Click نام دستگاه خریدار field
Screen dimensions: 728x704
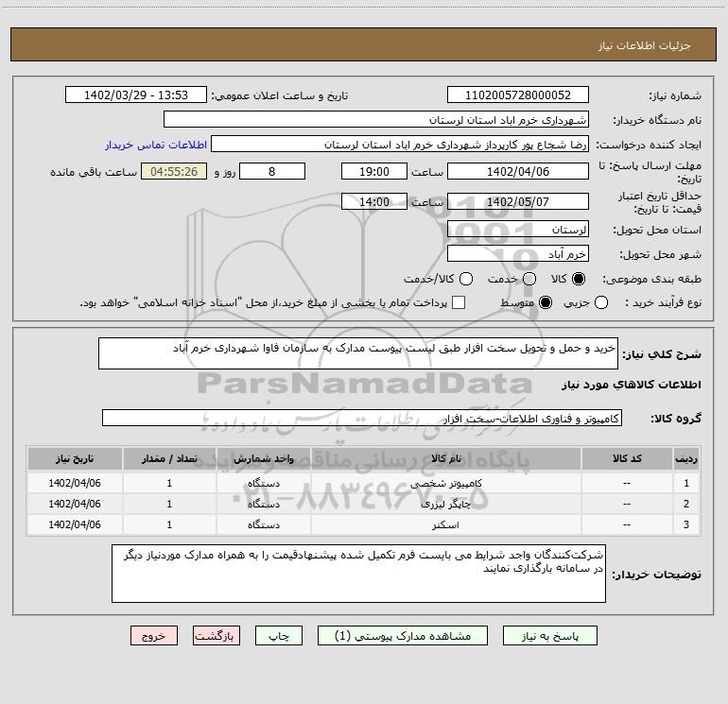(376, 119)
